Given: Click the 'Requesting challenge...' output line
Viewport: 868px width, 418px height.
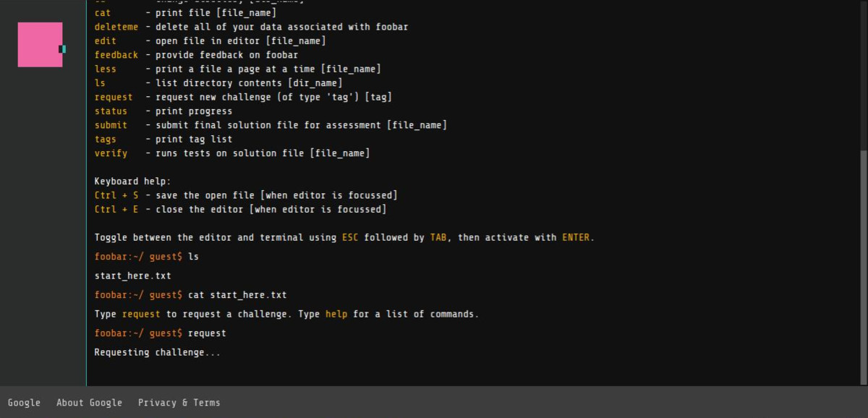Looking at the screenshot, I should click(158, 353).
